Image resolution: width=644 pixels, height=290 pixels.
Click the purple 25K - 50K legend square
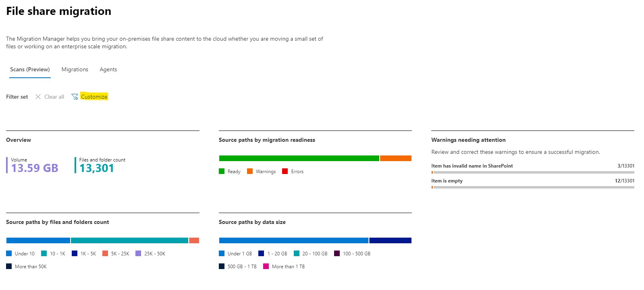138,253
